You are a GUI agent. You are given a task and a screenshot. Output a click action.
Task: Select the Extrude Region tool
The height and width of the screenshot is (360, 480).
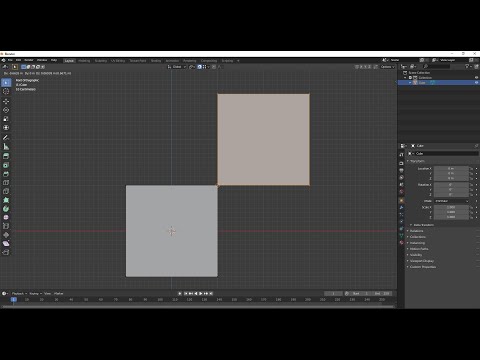point(6,156)
